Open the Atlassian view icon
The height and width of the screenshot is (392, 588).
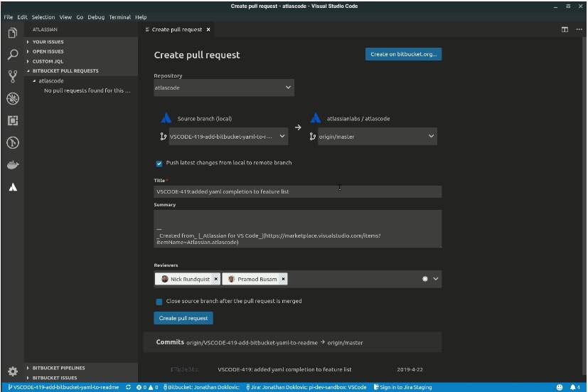click(13, 187)
